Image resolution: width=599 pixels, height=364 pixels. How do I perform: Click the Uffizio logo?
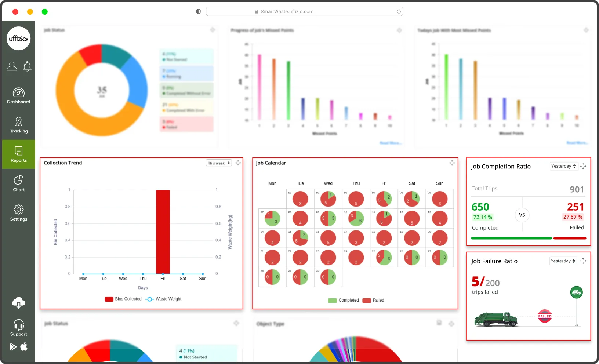tap(19, 39)
